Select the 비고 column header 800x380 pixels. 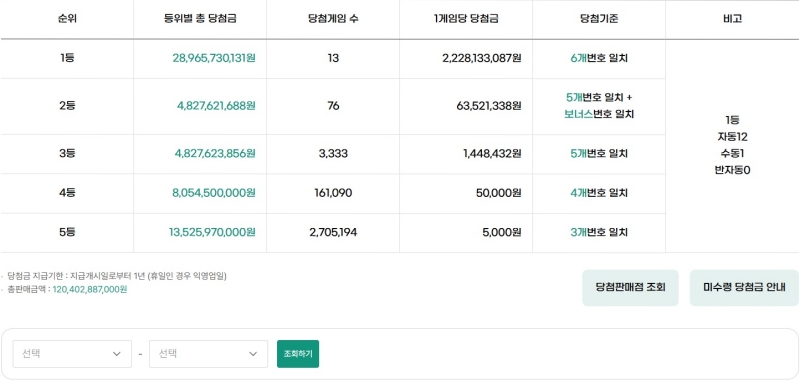(732, 19)
